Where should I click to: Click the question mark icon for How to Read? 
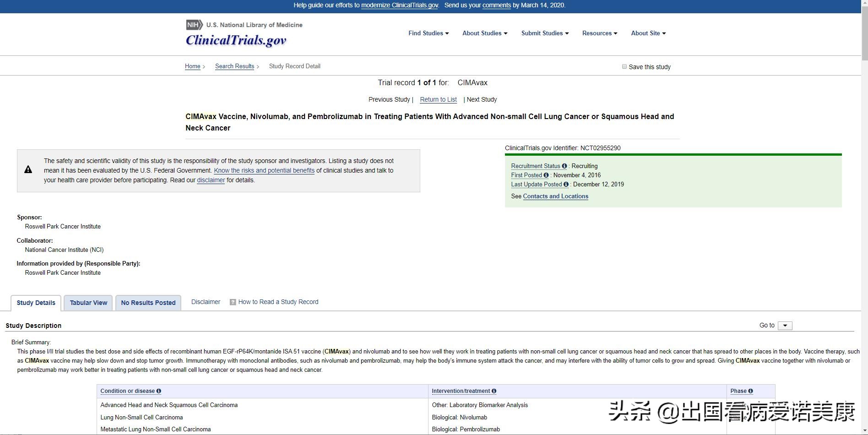point(233,302)
